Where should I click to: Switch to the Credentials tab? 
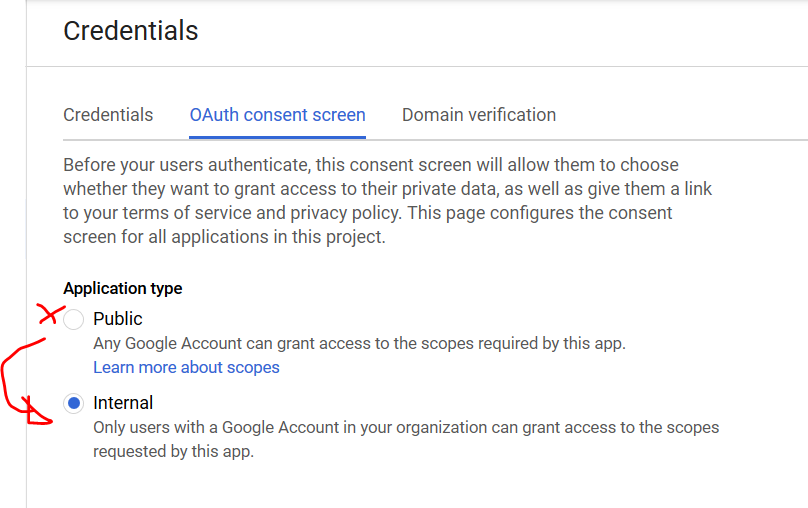pyautogui.click(x=108, y=115)
